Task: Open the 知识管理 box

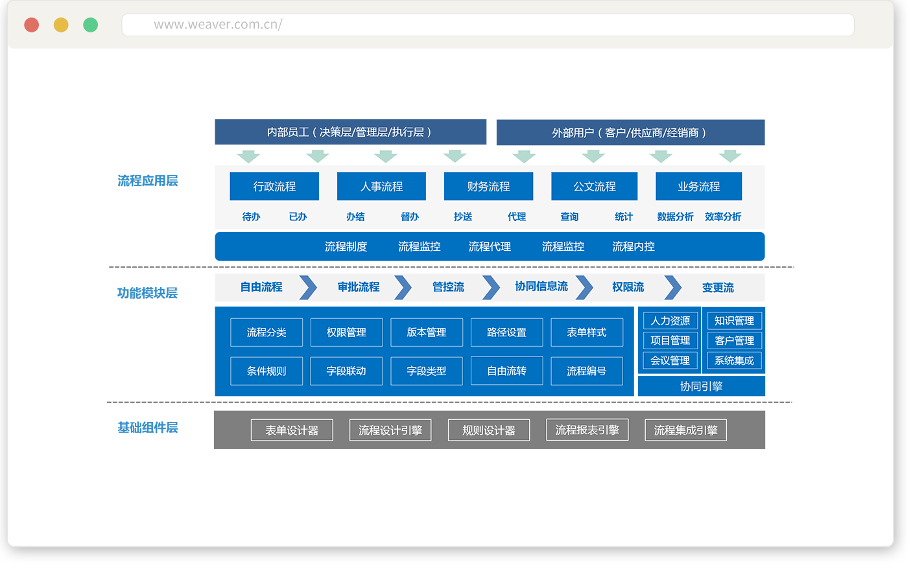Action: click(734, 321)
